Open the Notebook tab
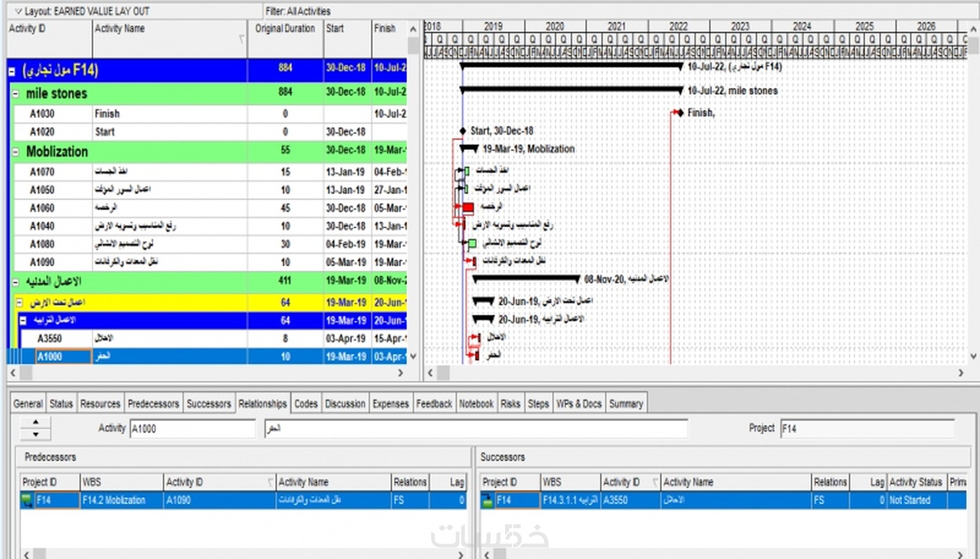This screenshot has height=559, width=980. point(477,403)
